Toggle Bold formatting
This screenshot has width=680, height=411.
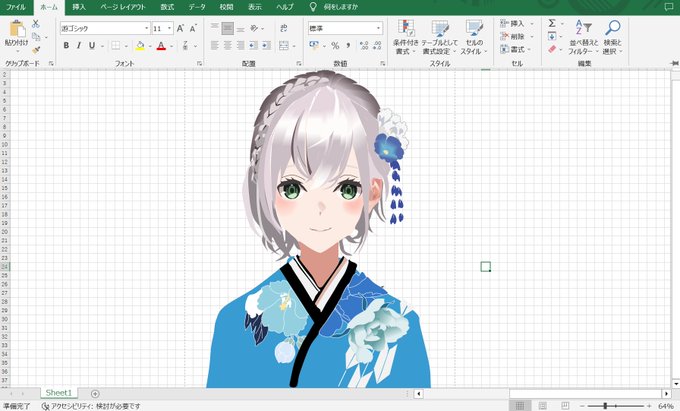coord(66,45)
